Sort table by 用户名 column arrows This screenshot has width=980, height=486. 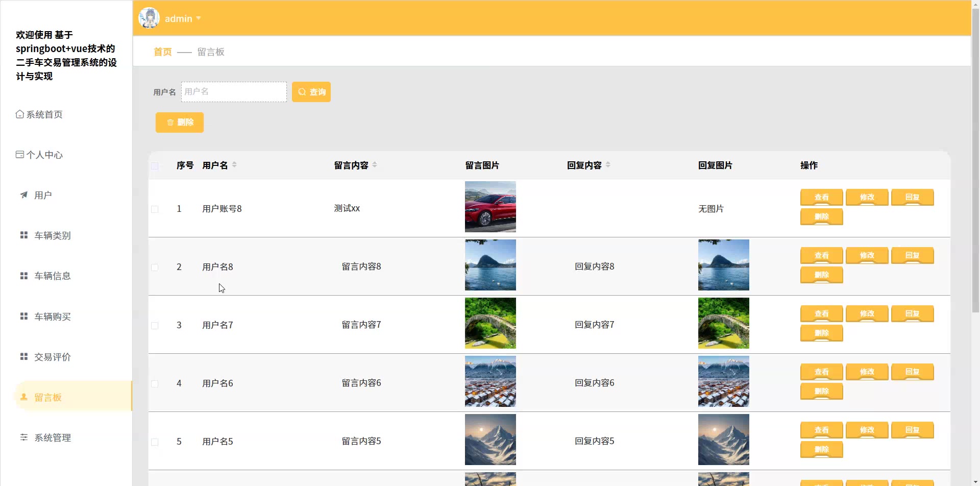click(x=234, y=165)
